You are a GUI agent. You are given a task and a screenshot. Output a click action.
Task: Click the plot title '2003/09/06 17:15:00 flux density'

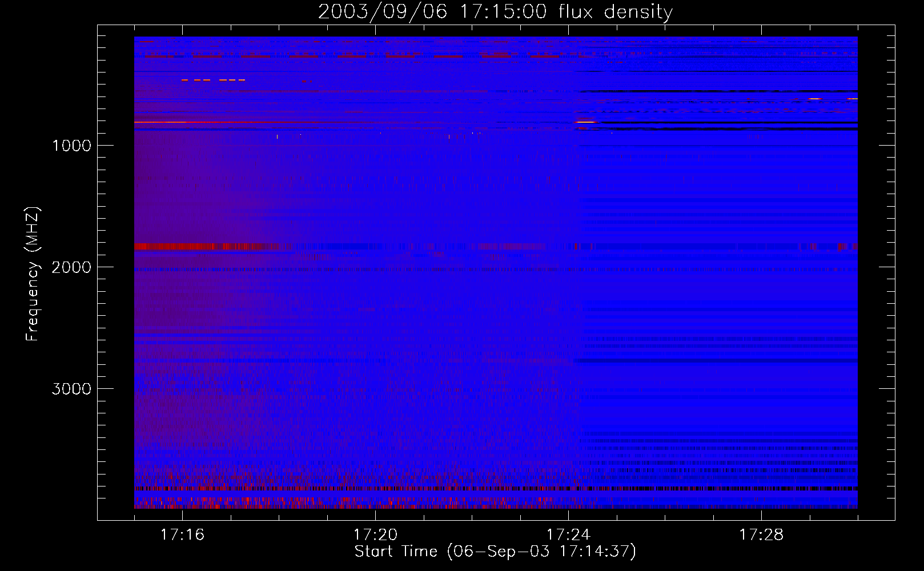click(x=495, y=11)
